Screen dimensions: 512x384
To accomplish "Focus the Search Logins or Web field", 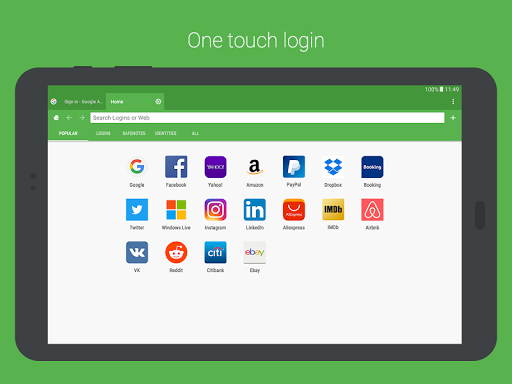I will [267, 118].
